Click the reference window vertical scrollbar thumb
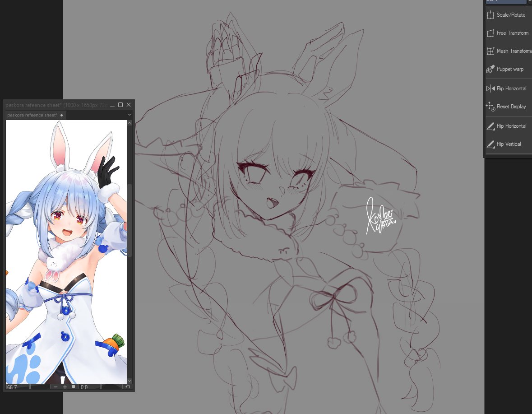 click(x=129, y=221)
